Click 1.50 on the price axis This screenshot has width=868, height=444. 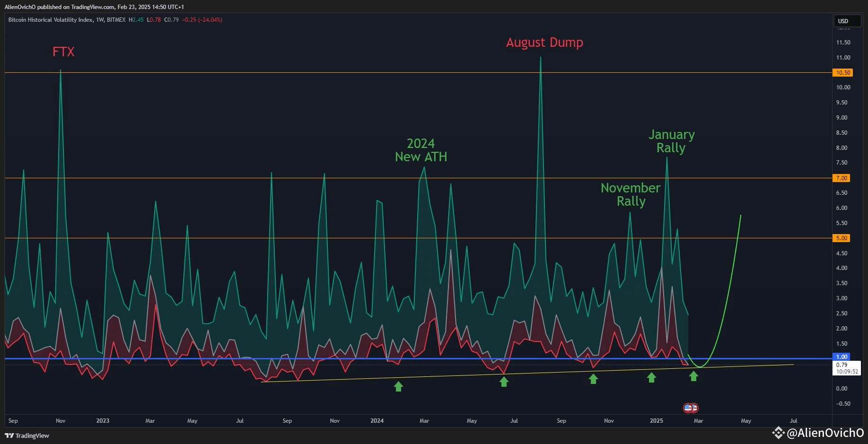pyautogui.click(x=842, y=344)
